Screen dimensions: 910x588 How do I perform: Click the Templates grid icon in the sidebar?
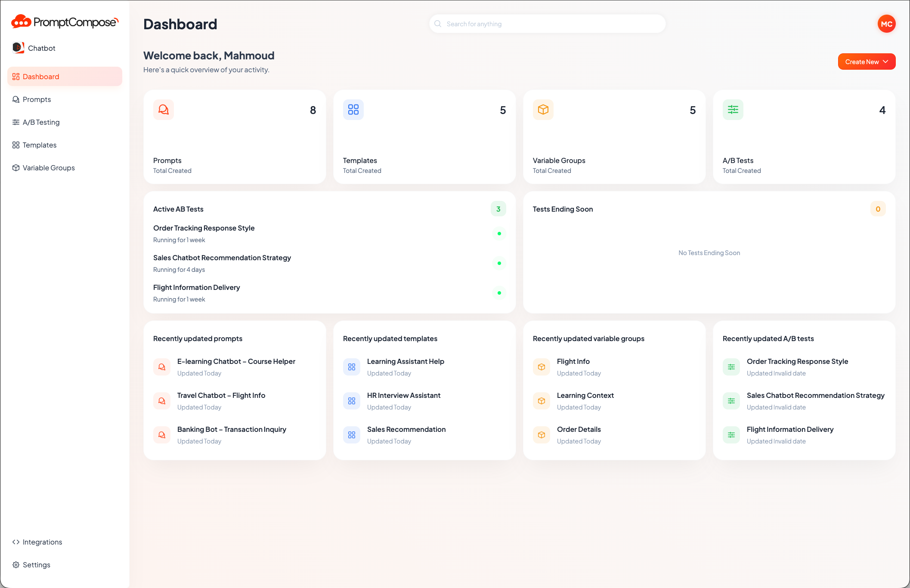pyautogui.click(x=16, y=145)
